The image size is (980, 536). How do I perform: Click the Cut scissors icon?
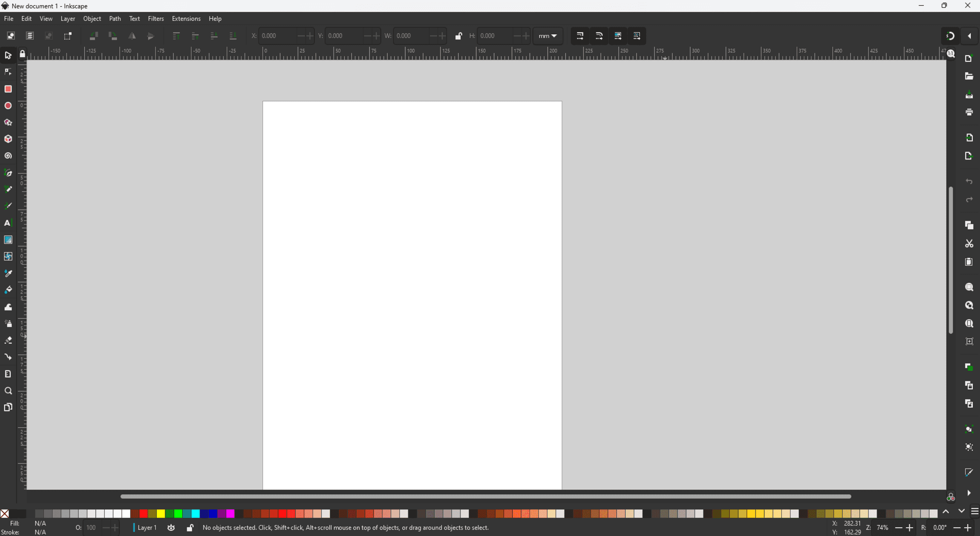[x=969, y=244]
